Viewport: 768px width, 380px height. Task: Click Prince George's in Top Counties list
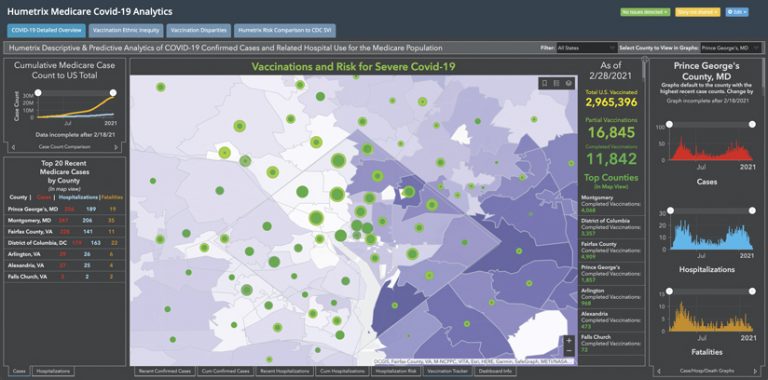610,273
